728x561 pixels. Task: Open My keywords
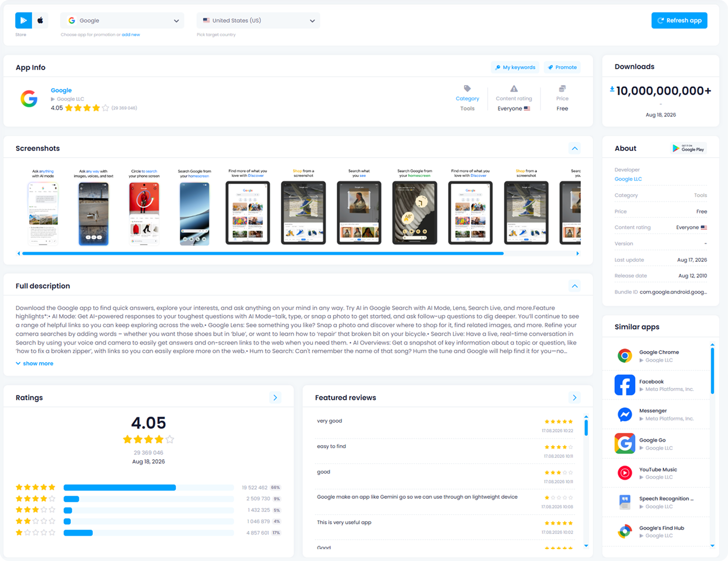515,67
